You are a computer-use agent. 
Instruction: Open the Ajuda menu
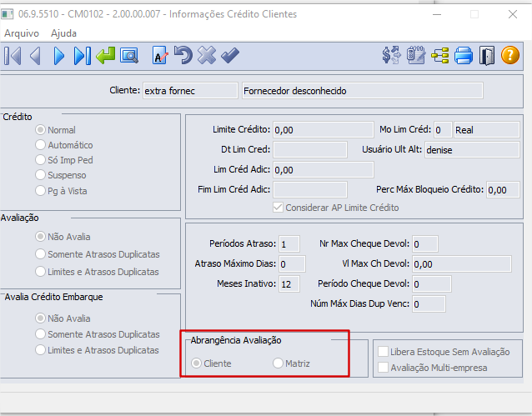pos(63,33)
